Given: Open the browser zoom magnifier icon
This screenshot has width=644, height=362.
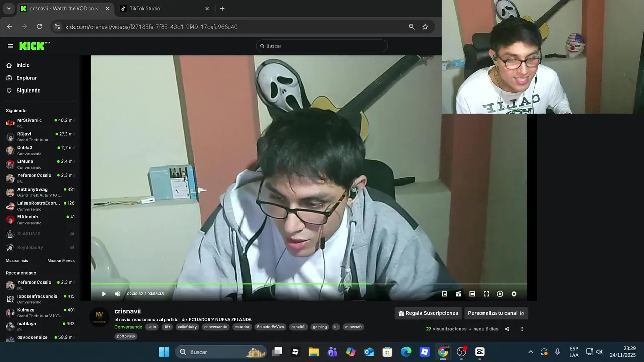Looking at the screenshot, I should coord(412,27).
